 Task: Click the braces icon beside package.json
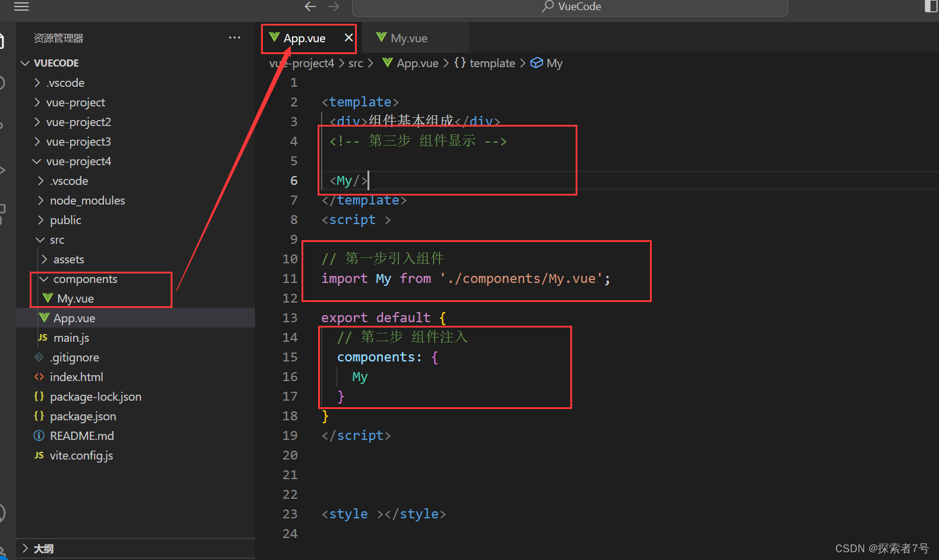tap(39, 416)
